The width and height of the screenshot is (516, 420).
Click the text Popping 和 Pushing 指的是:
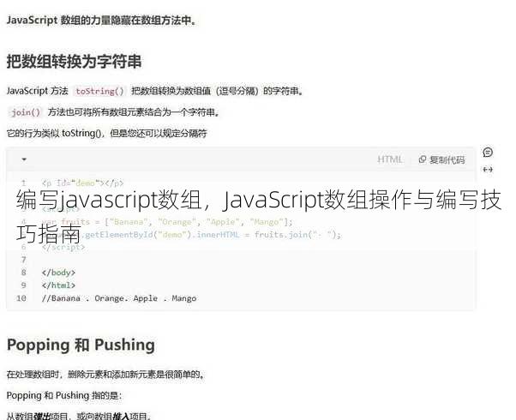pyautogui.click(x=64, y=395)
